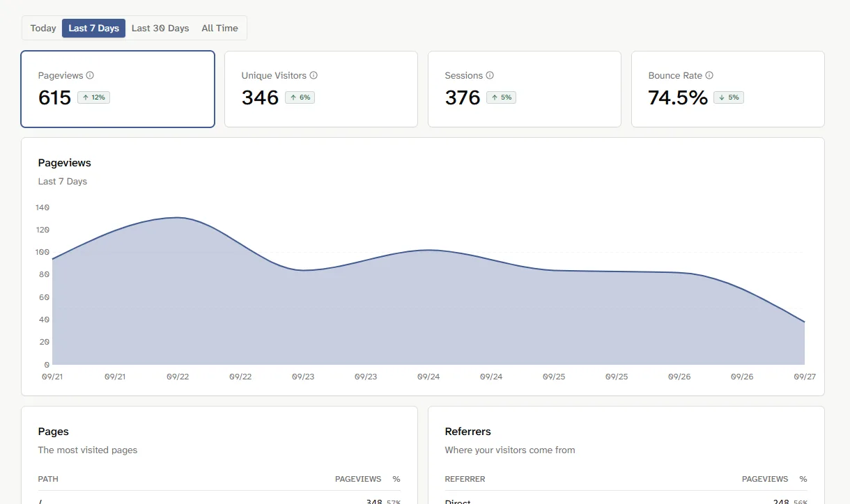Viewport: 850px width, 504px height.
Task: Click PAGEVIEWS column header in Pages table
Action: tap(358, 479)
